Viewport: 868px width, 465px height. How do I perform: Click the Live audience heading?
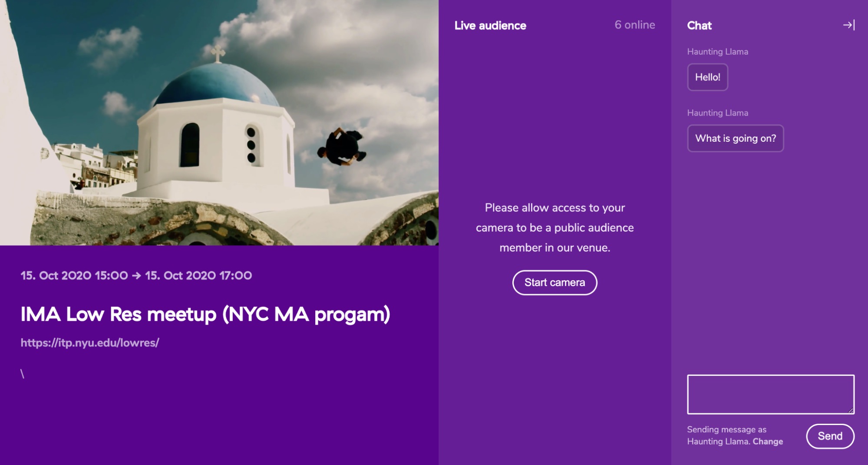[490, 26]
